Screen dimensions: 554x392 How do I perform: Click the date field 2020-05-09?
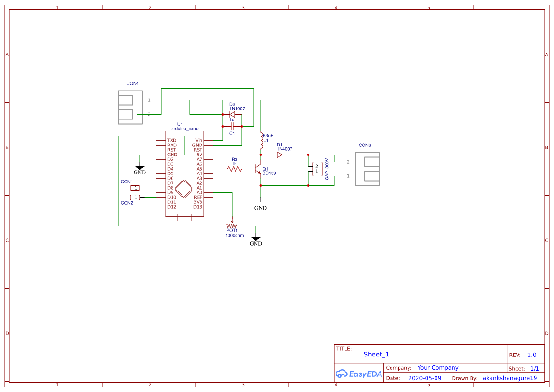click(x=425, y=378)
